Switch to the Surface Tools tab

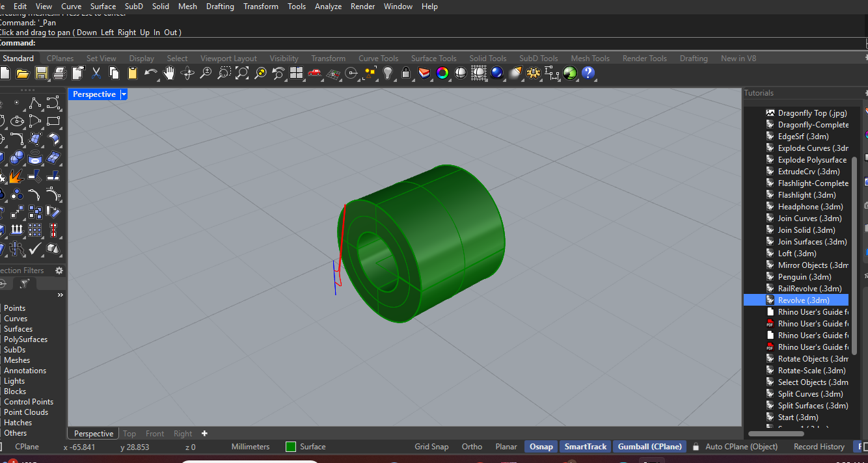[434, 58]
